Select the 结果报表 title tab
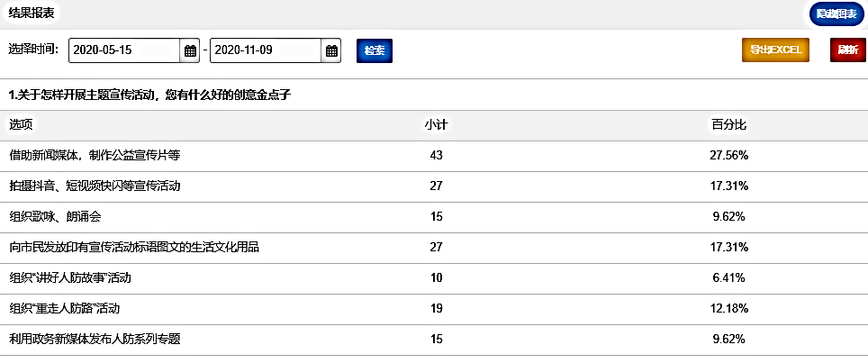 (x=32, y=13)
